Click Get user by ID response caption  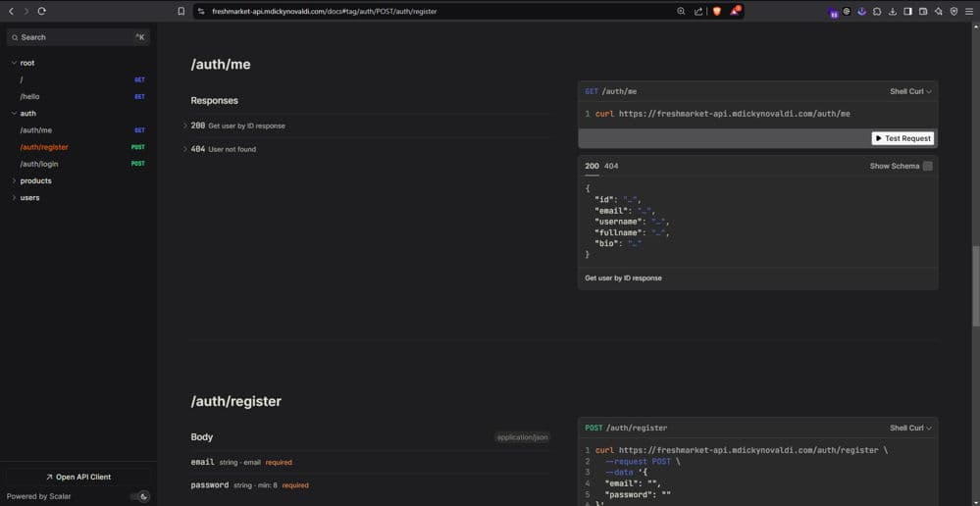(623, 278)
